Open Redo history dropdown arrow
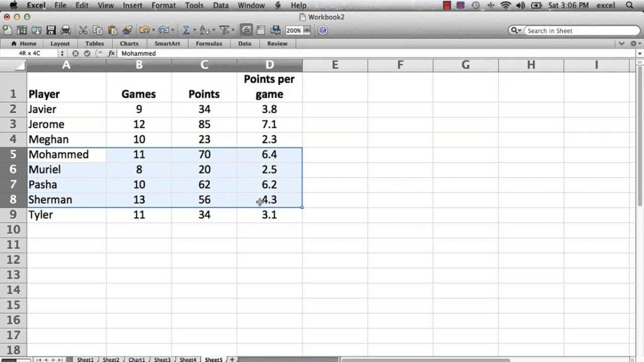 (x=173, y=31)
